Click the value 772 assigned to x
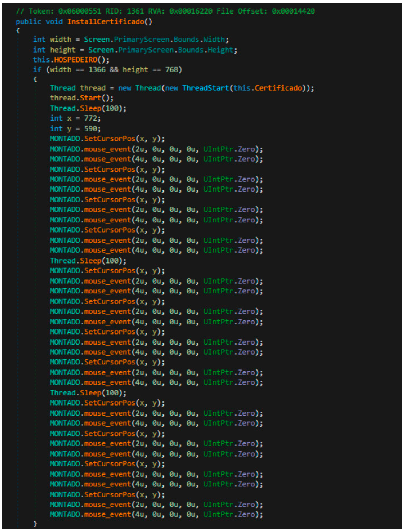The height and width of the screenshot is (532, 404). pyautogui.click(x=91, y=118)
